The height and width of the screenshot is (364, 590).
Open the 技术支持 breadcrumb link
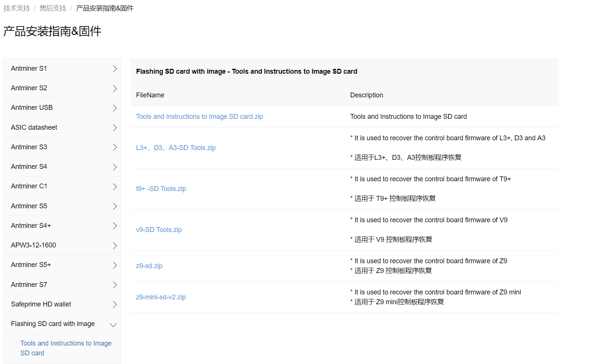16,8
